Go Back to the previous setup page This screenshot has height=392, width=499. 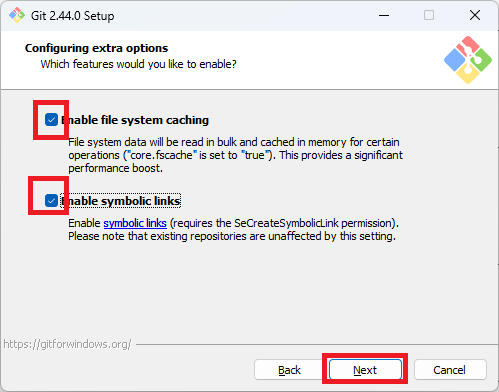click(x=289, y=370)
